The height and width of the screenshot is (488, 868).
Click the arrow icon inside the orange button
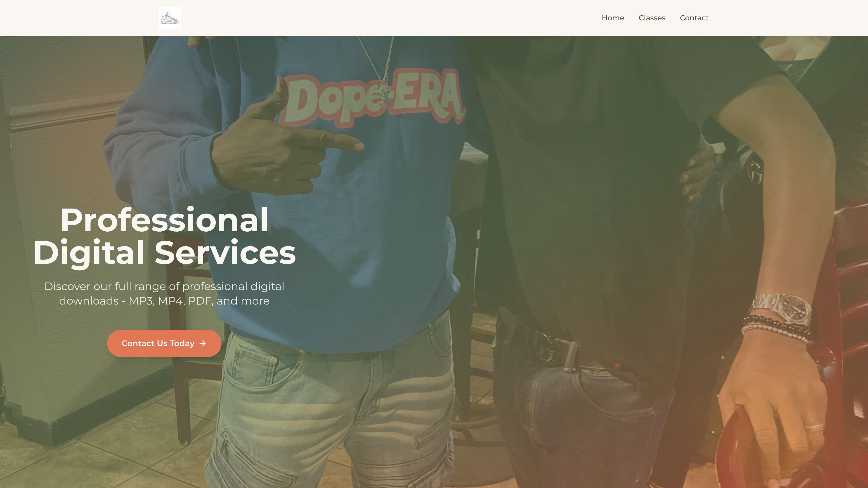203,343
